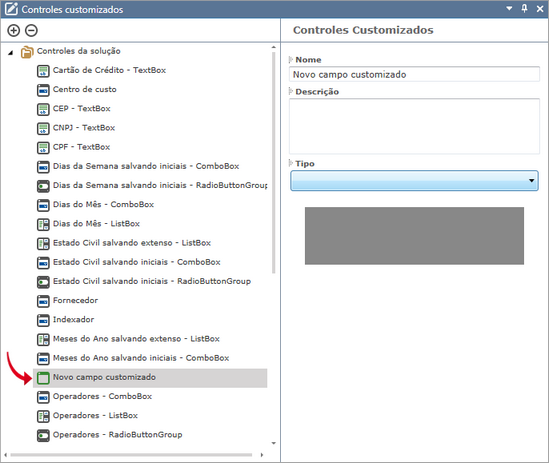Collapse the Nome field marker

click(x=291, y=60)
